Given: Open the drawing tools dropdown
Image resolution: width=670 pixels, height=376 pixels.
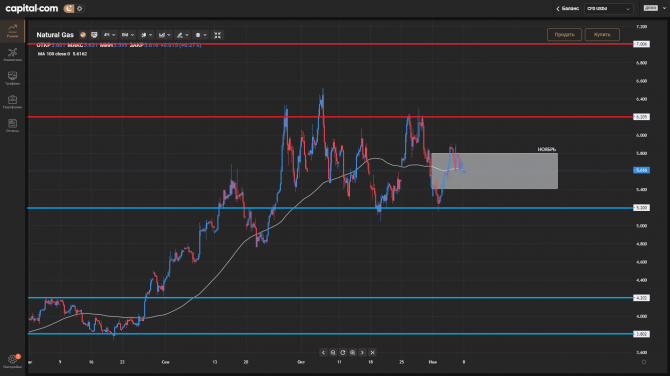Looking at the screenshot, I should pyautogui.click(x=182, y=35).
